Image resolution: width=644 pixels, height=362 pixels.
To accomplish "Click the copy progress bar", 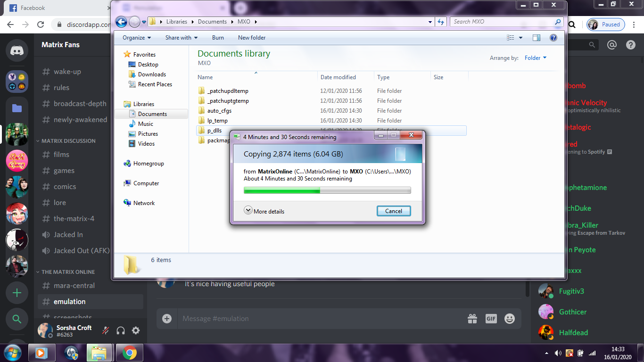I will 327,190.
